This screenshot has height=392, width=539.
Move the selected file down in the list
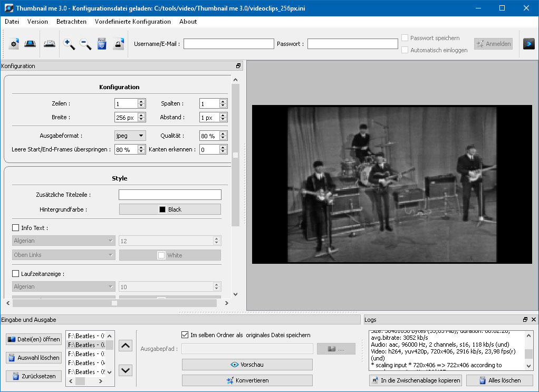126,370
